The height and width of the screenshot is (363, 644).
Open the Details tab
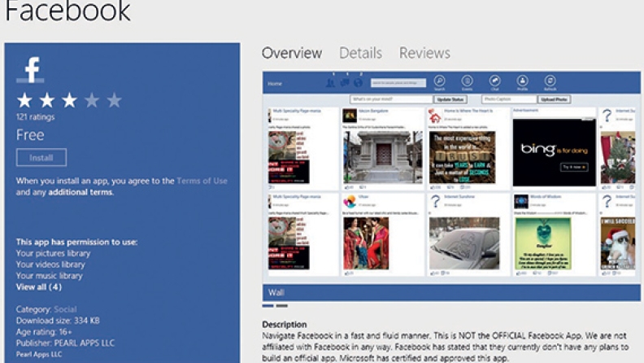pyautogui.click(x=360, y=53)
